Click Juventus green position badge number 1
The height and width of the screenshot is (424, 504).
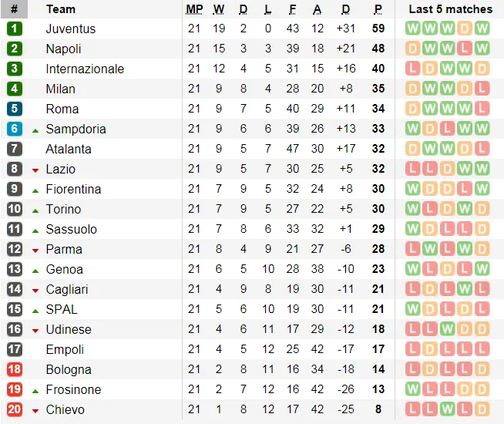[14, 29]
